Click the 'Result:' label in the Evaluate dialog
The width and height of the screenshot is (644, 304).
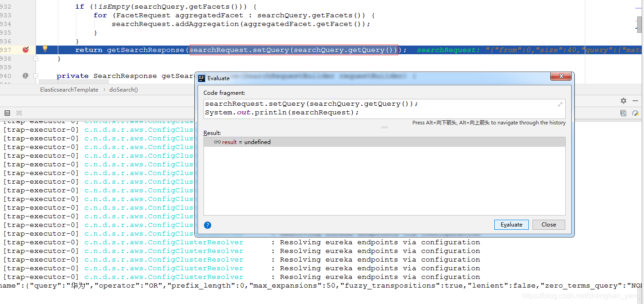coord(212,133)
